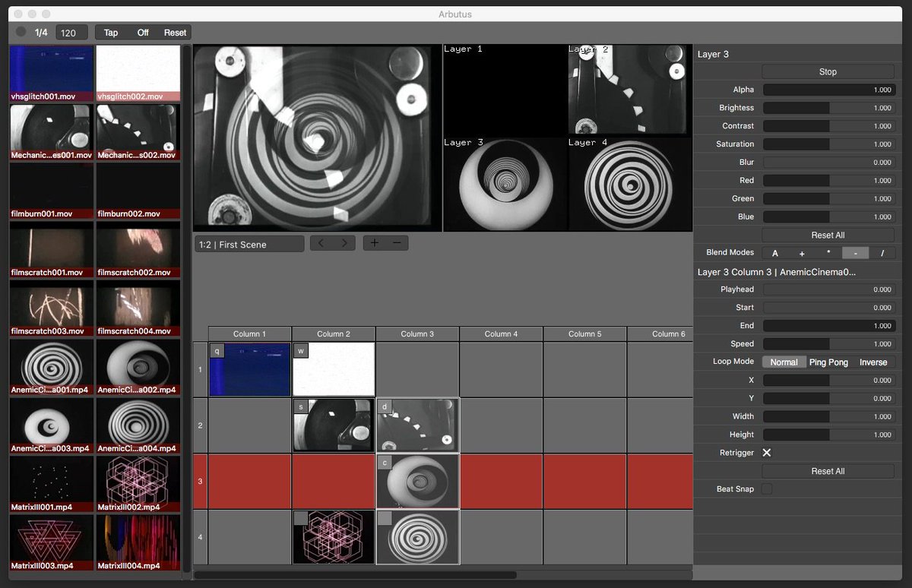Click Reset All below Retrigger
The width and height of the screenshot is (912, 588).
(828, 471)
